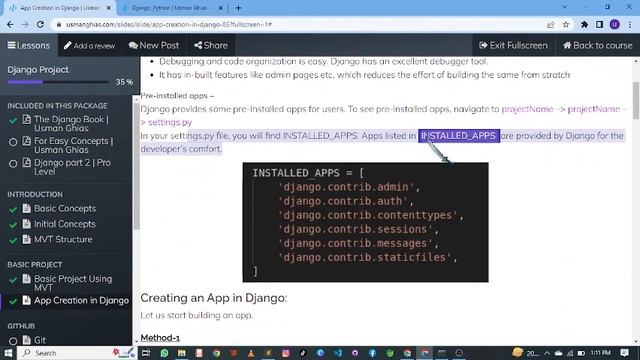
Task: Open Visual Studio Code from taskbar
Action: pos(338,353)
